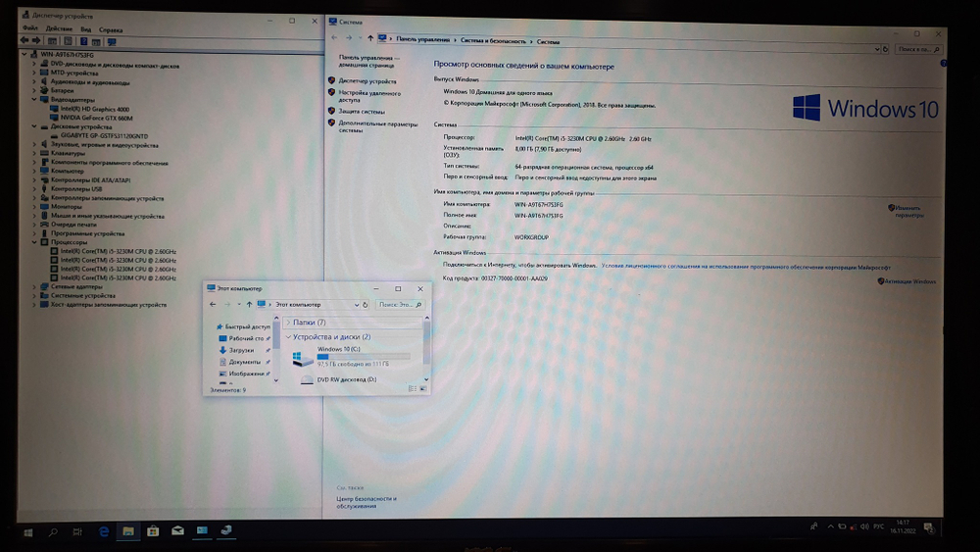
Task: Select DVD RW дисковод (D:) drive
Action: [338, 379]
